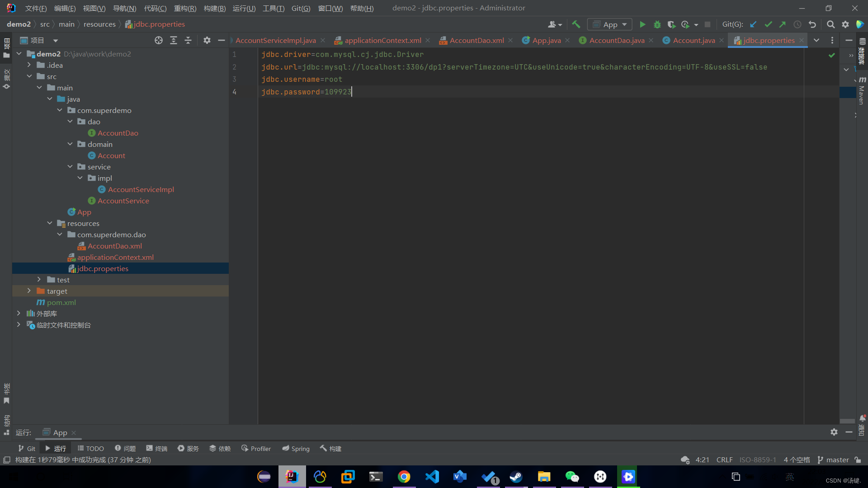Build project with the hammer icon
The width and height of the screenshot is (868, 488).
(576, 24)
